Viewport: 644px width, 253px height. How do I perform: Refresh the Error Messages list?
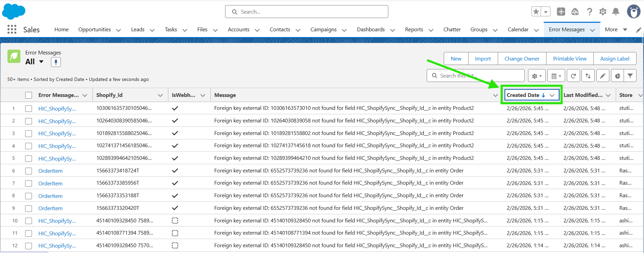tap(573, 76)
